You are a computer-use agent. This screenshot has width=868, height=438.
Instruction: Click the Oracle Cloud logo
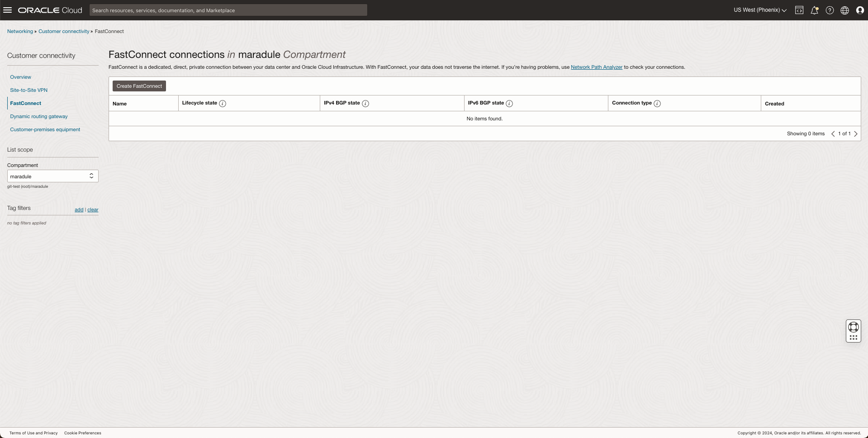[x=50, y=10]
